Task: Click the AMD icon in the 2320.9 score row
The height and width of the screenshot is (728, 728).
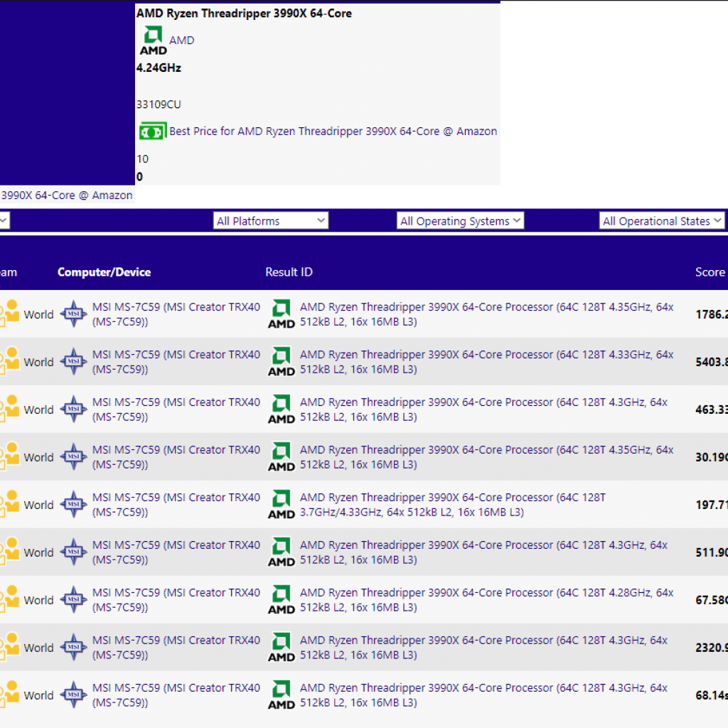Action: point(282,647)
